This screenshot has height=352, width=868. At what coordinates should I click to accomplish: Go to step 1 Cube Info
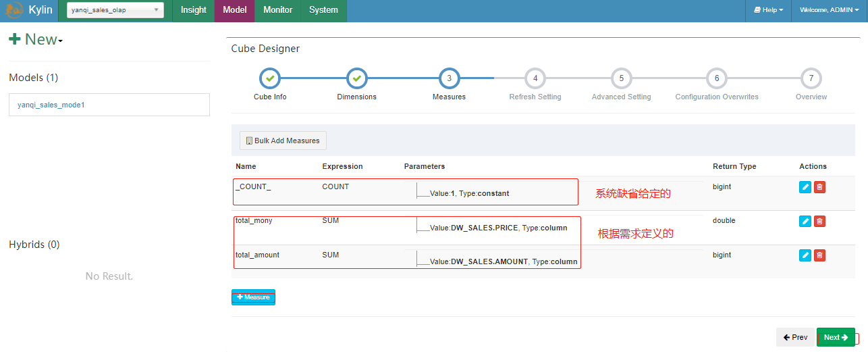tap(270, 79)
